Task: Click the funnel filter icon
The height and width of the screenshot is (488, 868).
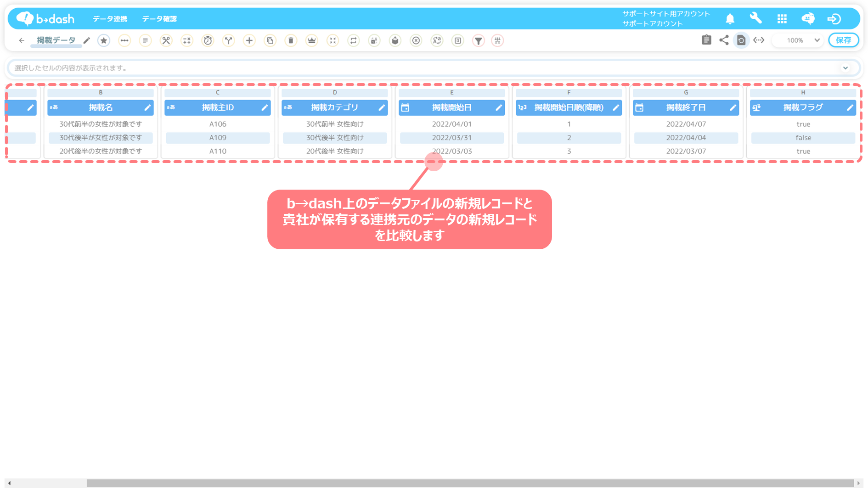Action: click(479, 40)
